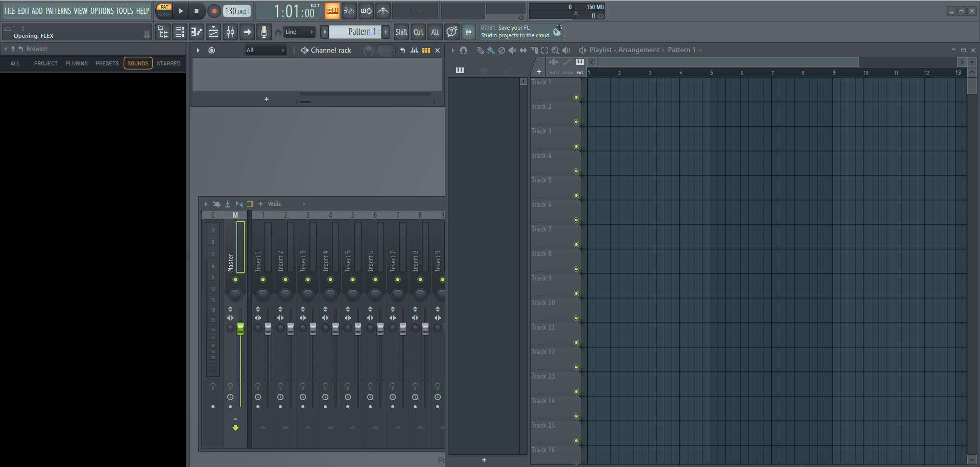Image resolution: width=980 pixels, height=467 pixels.
Task: Toggle the loop recording button
Action: point(366,11)
